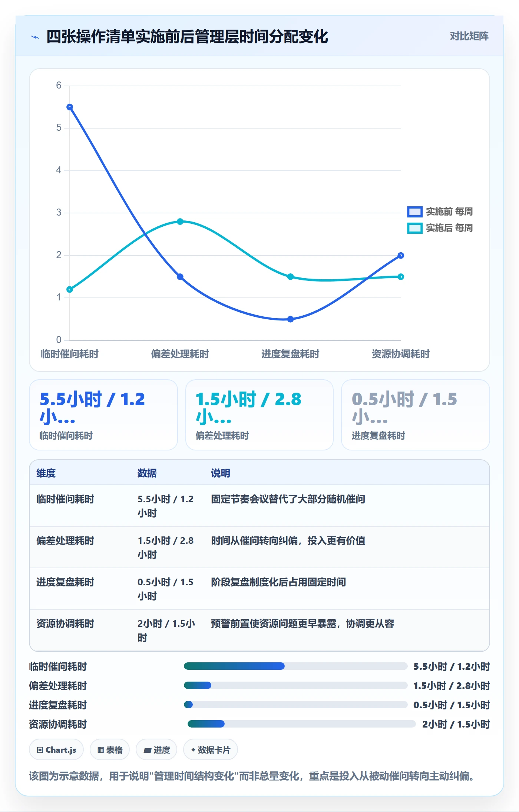
Task: Click the note 预警前置使资源问题更早暴露，协调更从容
Action: pyautogui.click(x=303, y=623)
